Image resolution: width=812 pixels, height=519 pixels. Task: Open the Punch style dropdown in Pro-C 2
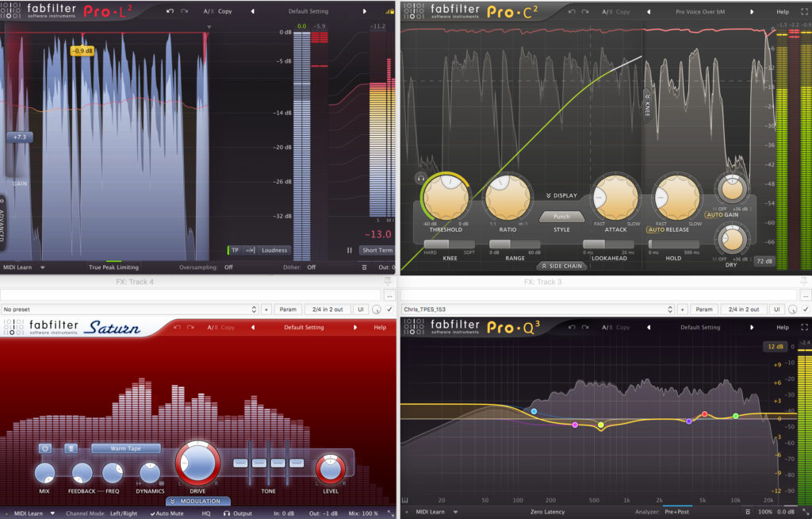[561, 217]
